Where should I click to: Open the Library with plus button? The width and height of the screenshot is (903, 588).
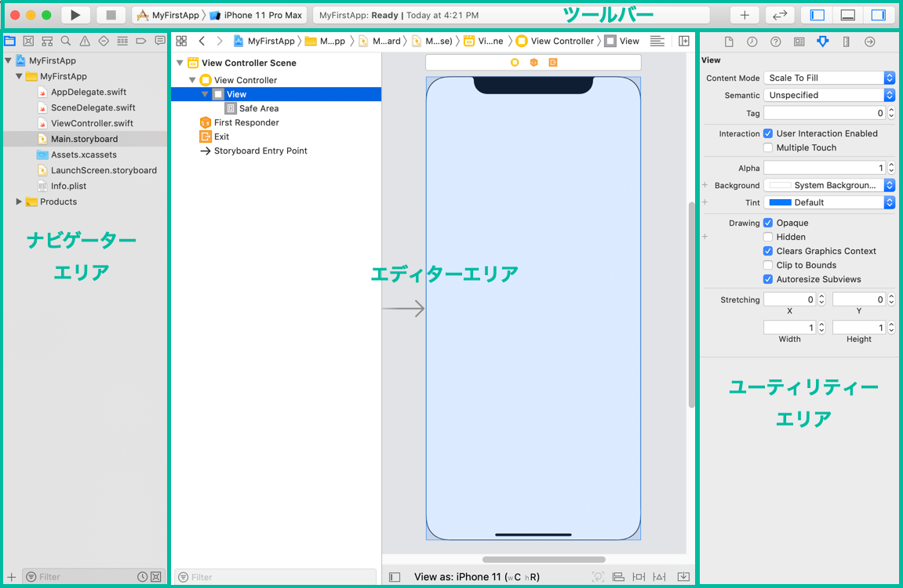(745, 15)
